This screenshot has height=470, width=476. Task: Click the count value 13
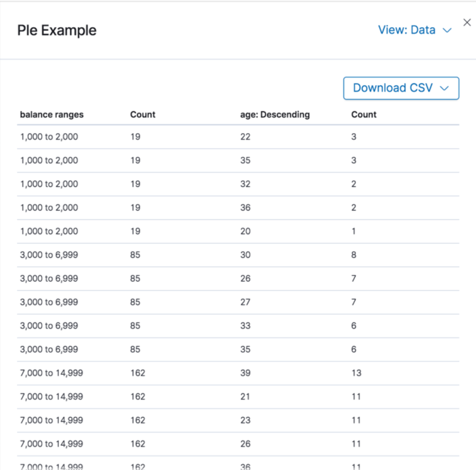tap(356, 373)
